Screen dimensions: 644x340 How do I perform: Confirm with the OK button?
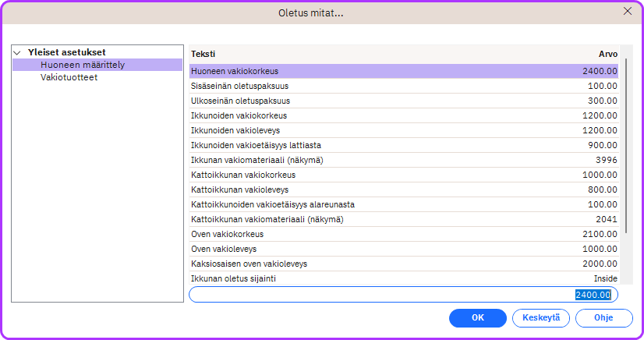(x=478, y=318)
